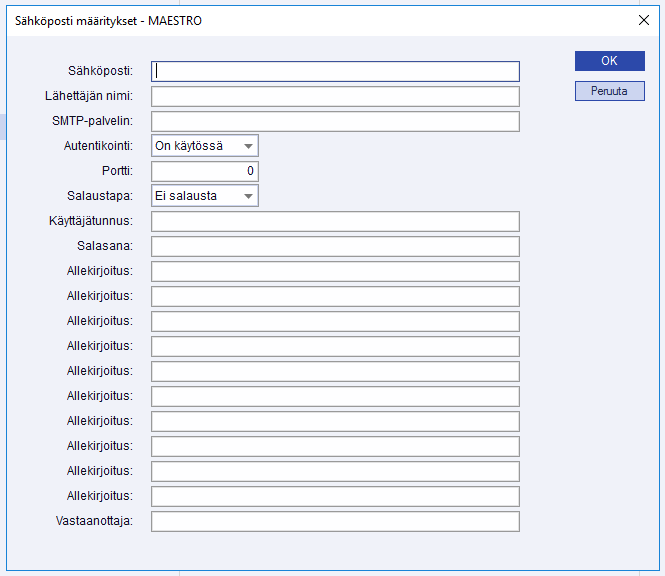The image size is (665, 576).
Task: Focus the fourth Allekirjoitus field
Action: tap(335, 346)
